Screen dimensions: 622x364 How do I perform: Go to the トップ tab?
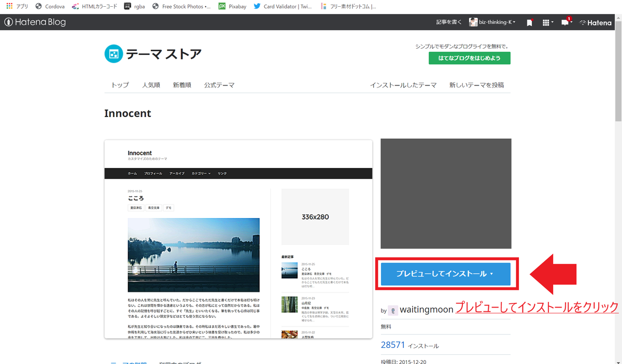point(120,85)
